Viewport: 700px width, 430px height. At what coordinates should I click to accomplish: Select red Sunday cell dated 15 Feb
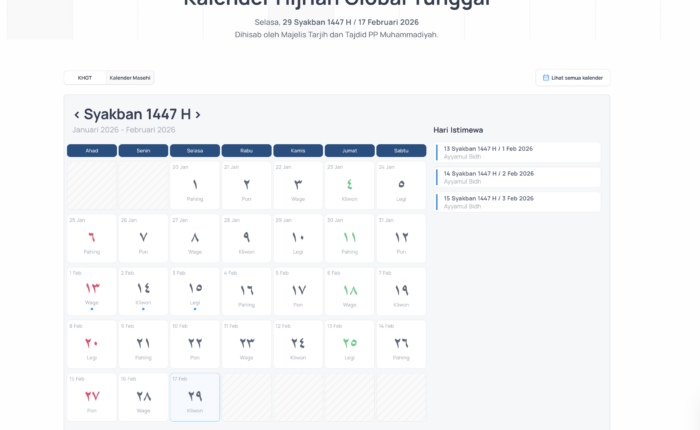[92, 397]
